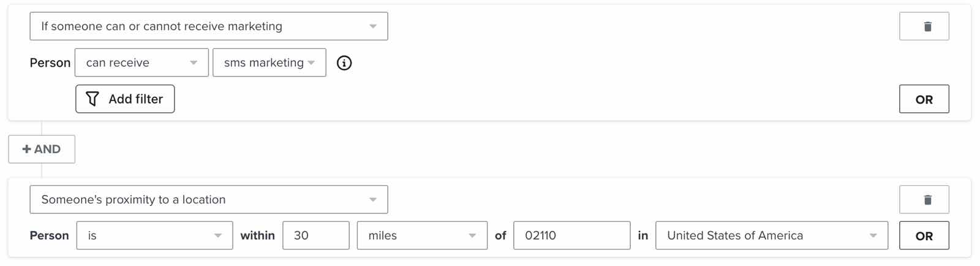This screenshot has height=266, width=980.
Task: Click OR in the proximity condition row
Action: (924, 235)
